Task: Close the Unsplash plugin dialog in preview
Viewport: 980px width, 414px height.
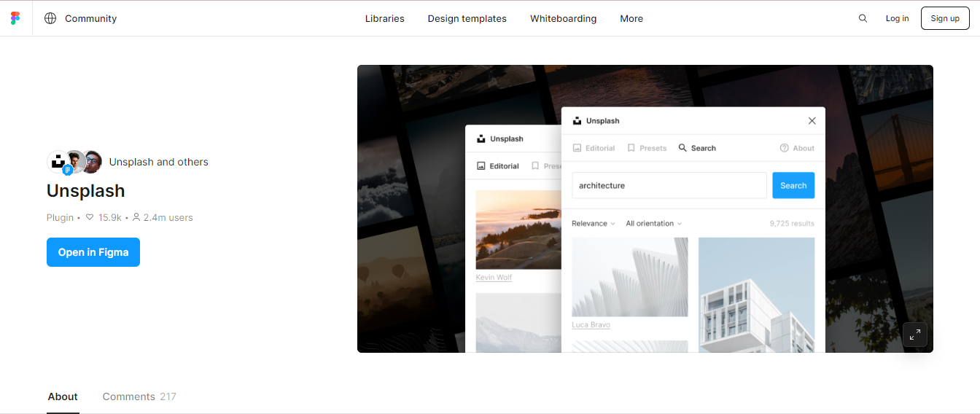Action: (812, 121)
